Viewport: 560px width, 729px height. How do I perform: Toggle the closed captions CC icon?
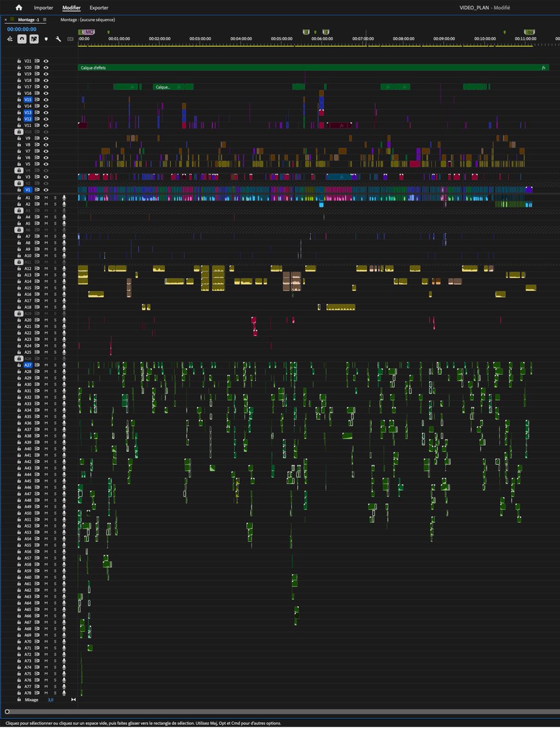(70, 39)
